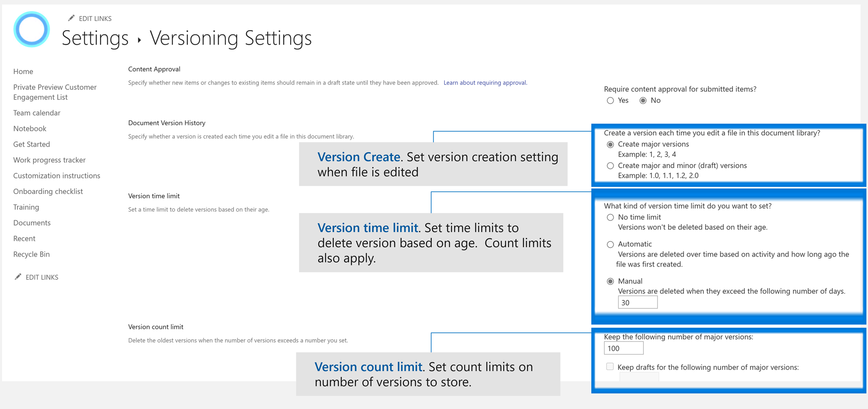The width and height of the screenshot is (868, 409).
Task: Click 'Require content approval for submitted items?' text
Action: [x=680, y=89]
